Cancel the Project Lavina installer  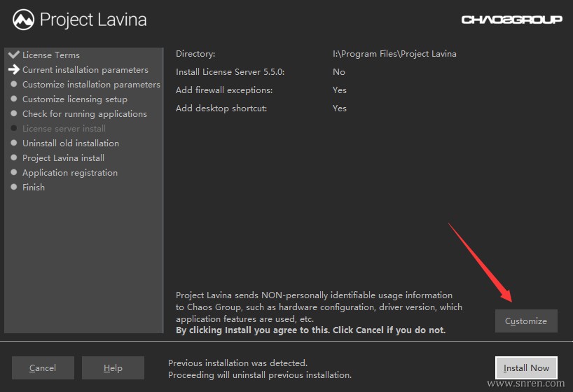(x=43, y=368)
